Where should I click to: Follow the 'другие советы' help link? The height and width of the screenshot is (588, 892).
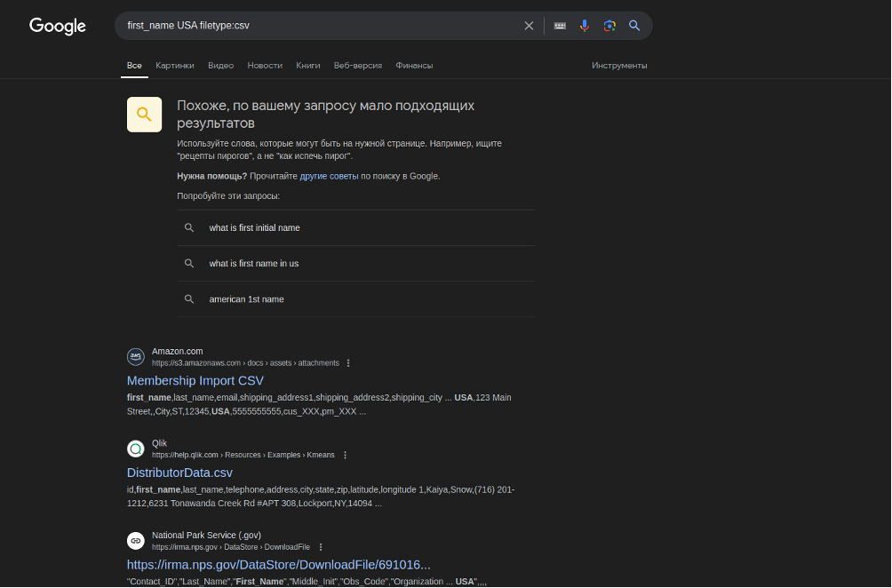329,176
